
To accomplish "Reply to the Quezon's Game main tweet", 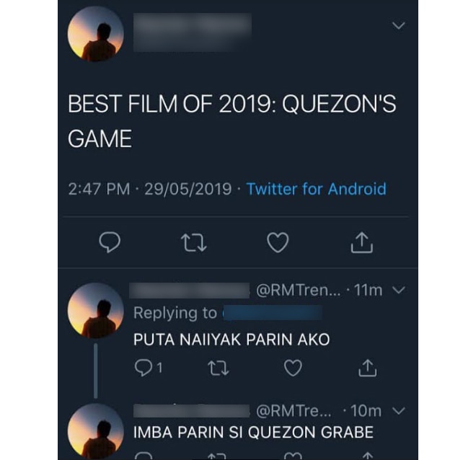I will coord(110,242).
